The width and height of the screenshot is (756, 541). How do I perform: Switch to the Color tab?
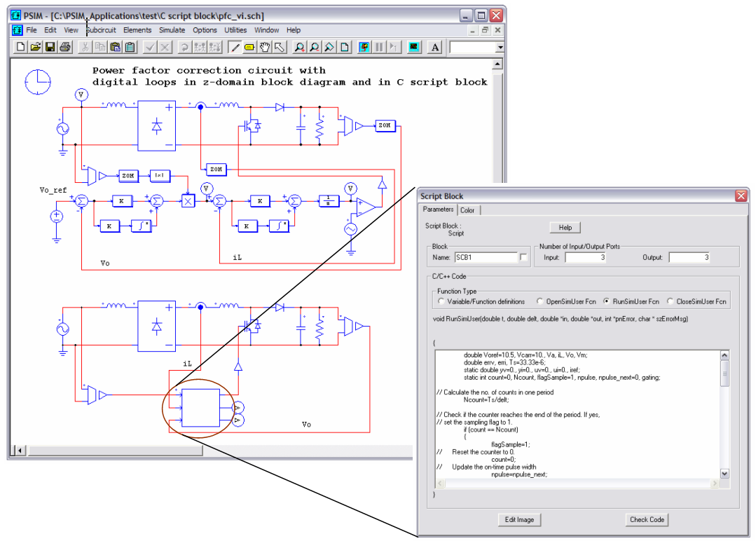pos(467,210)
